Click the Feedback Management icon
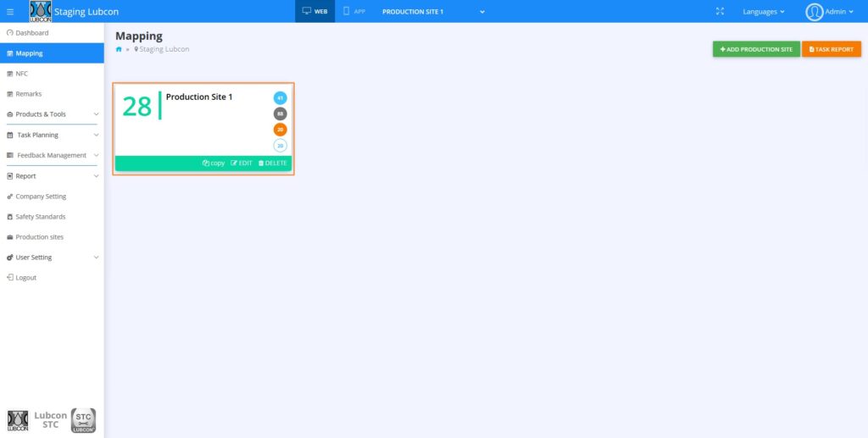 (x=10, y=155)
